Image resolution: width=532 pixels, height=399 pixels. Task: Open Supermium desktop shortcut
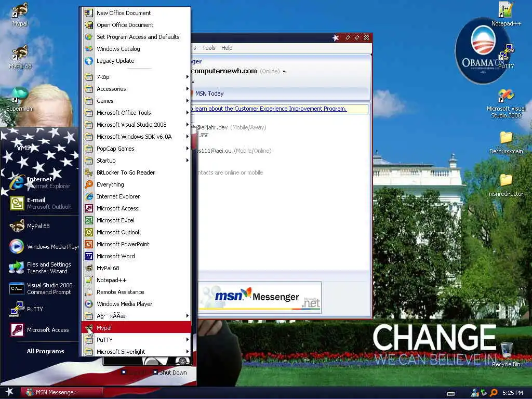pos(20,99)
